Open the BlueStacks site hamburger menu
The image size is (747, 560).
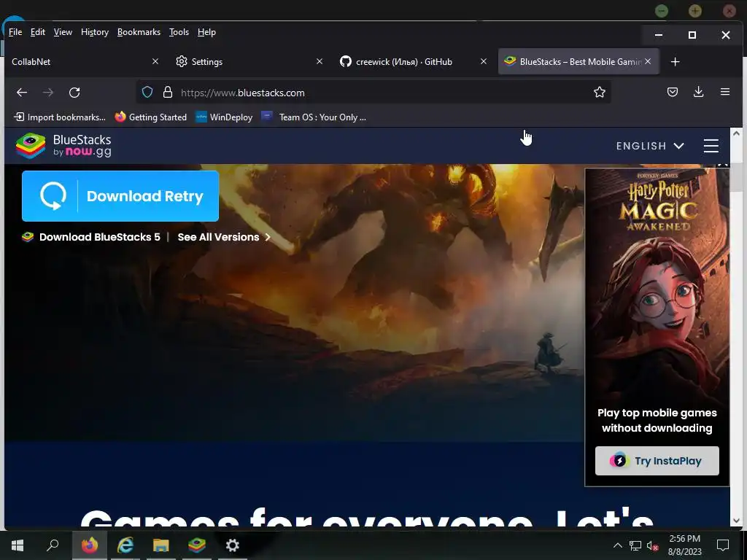(711, 146)
